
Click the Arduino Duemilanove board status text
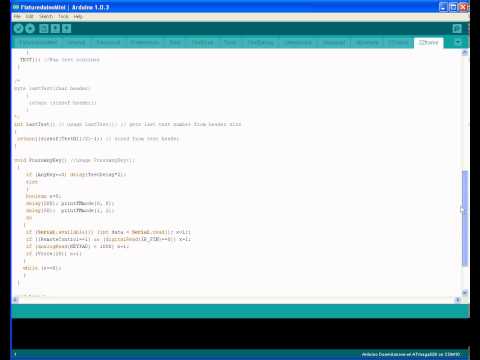(x=411, y=354)
